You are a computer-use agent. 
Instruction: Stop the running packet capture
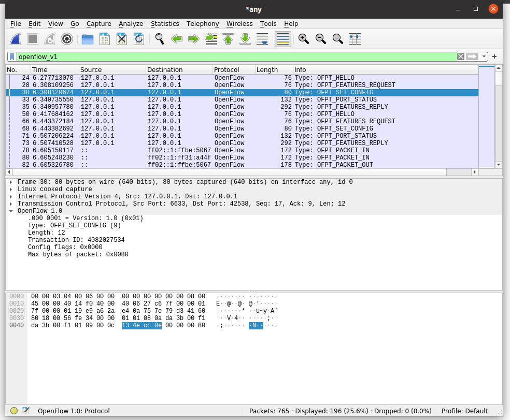coord(33,39)
